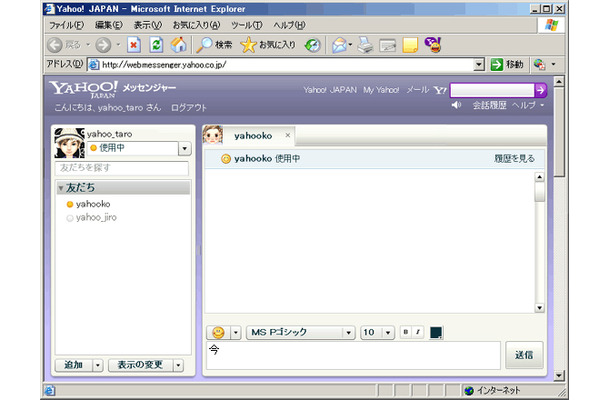Stop page loading with red X icon
Screen dimensions: 610x400
coord(134,45)
